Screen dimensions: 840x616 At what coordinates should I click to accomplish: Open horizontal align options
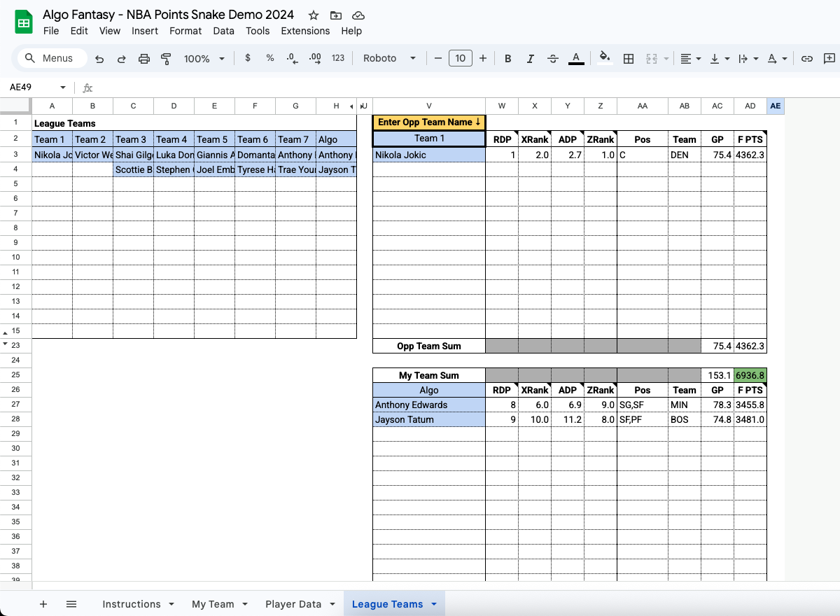[x=691, y=59]
